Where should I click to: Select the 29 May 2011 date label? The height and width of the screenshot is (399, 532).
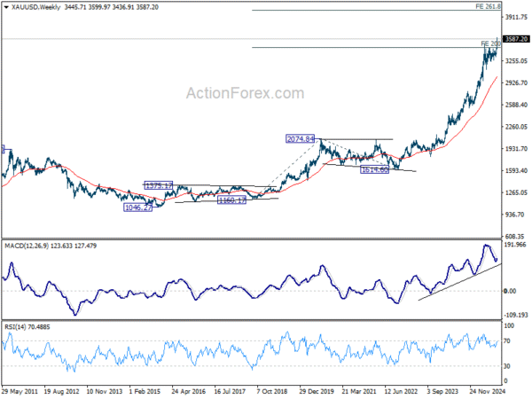point(20,392)
